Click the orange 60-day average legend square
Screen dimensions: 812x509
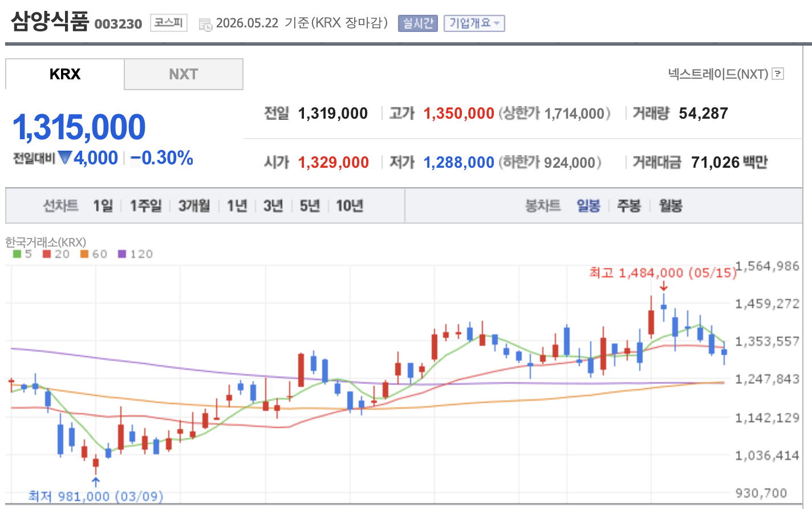(x=84, y=254)
